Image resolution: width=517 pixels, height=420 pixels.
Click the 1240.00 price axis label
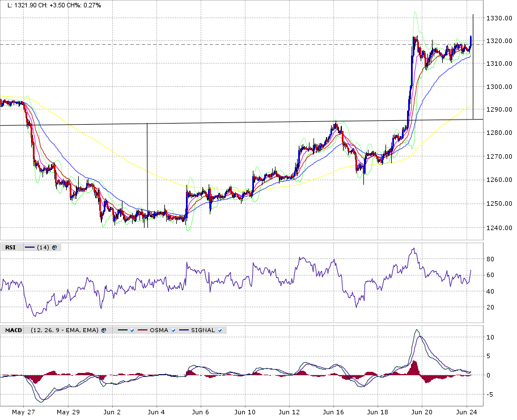click(499, 228)
